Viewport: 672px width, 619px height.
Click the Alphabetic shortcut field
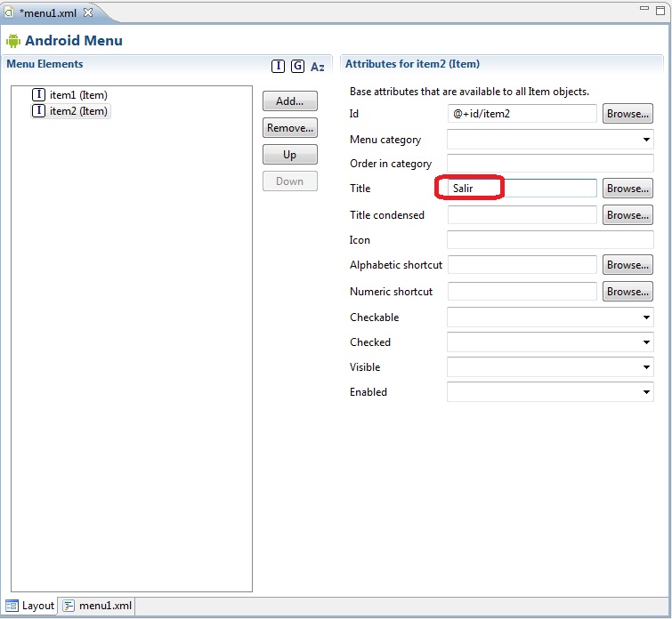(522, 265)
